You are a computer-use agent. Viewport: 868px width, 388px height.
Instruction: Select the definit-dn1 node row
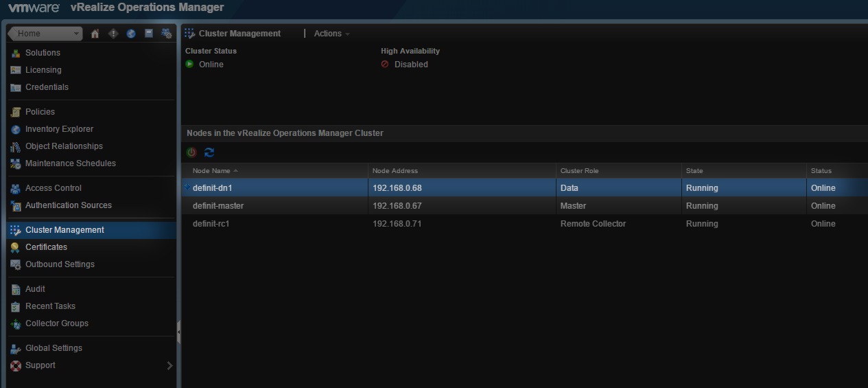525,188
